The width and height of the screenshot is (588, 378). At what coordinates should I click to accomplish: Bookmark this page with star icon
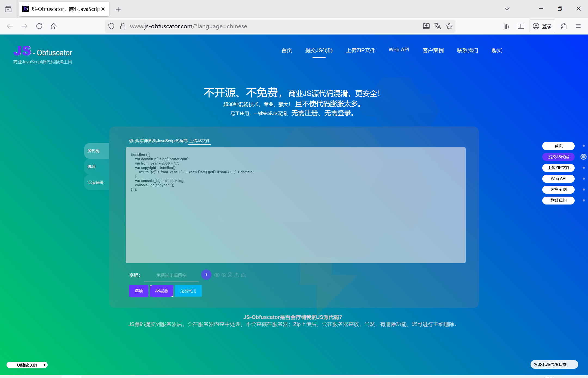(449, 26)
